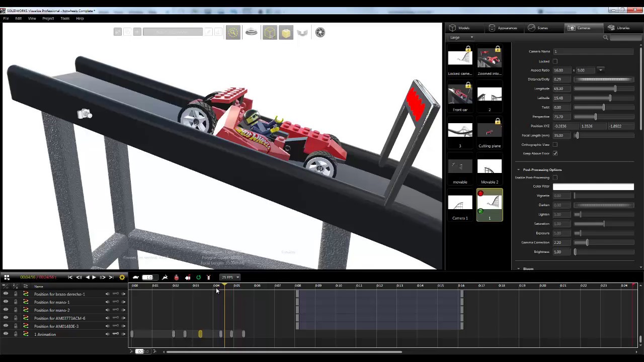Toggle visibility of Position for mano-1
The height and width of the screenshot is (362, 644).
(x=6, y=302)
